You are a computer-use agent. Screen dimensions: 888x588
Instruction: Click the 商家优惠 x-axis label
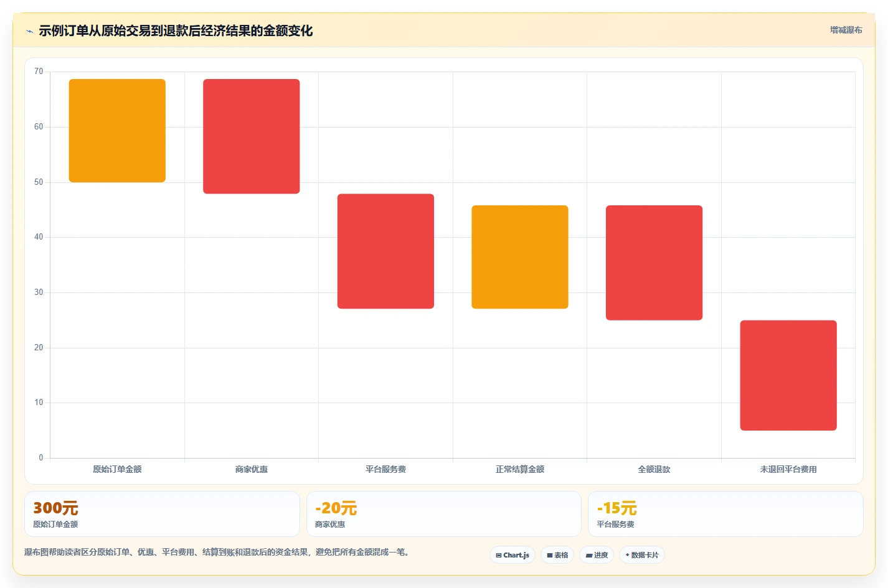(x=252, y=469)
